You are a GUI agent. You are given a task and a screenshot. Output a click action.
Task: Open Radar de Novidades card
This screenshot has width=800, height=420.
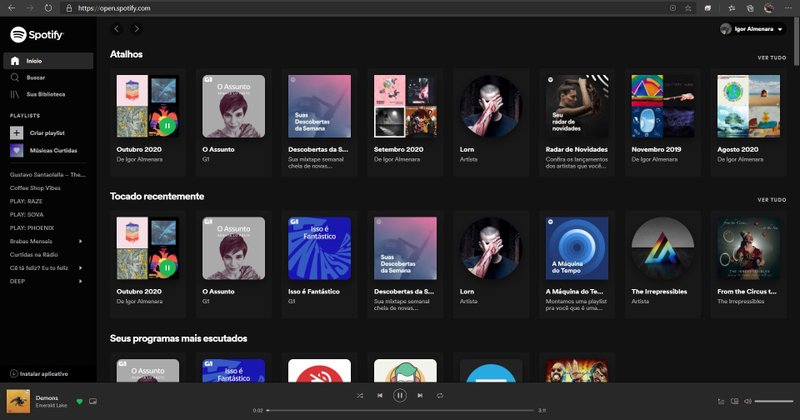point(577,122)
